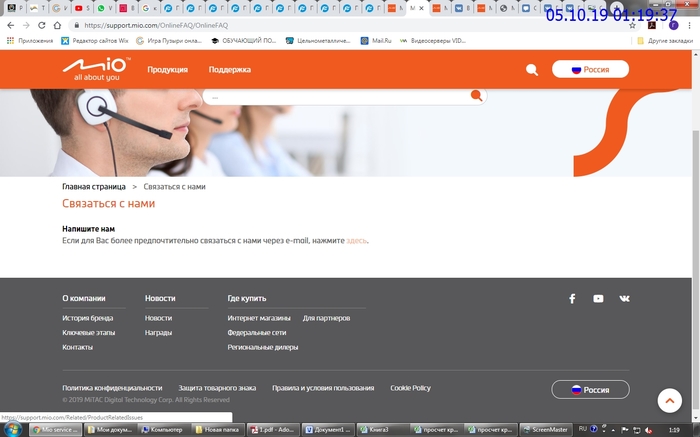700x437 pixels.
Task: Open the Россия region selector in footer
Action: coord(590,389)
